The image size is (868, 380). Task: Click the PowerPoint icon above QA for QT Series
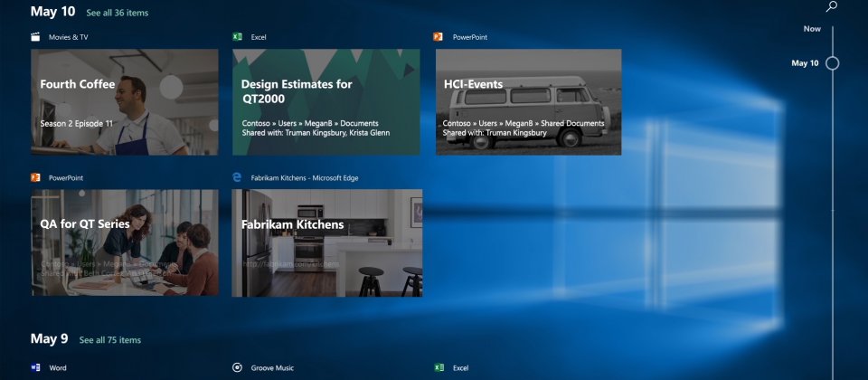click(35, 178)
